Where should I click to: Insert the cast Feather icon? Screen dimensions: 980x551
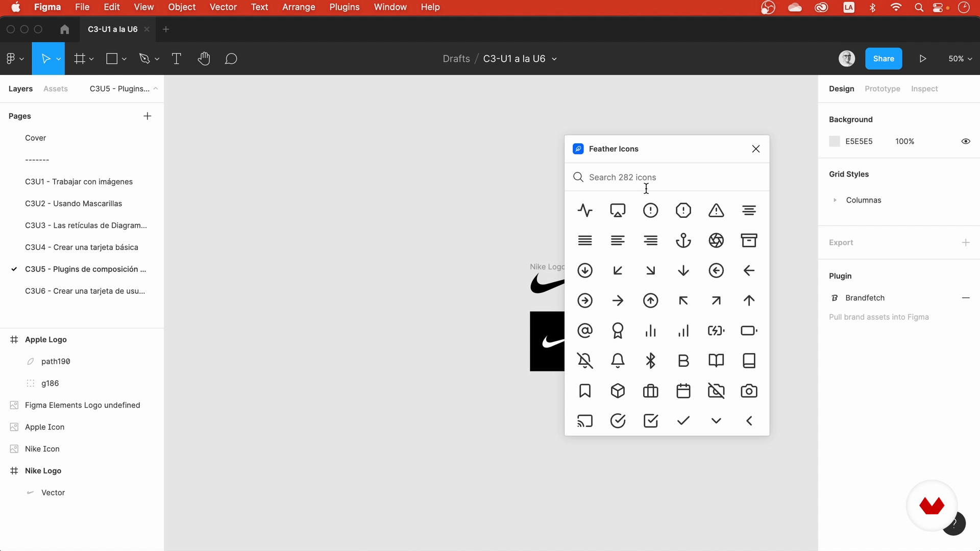coord(585,421)
